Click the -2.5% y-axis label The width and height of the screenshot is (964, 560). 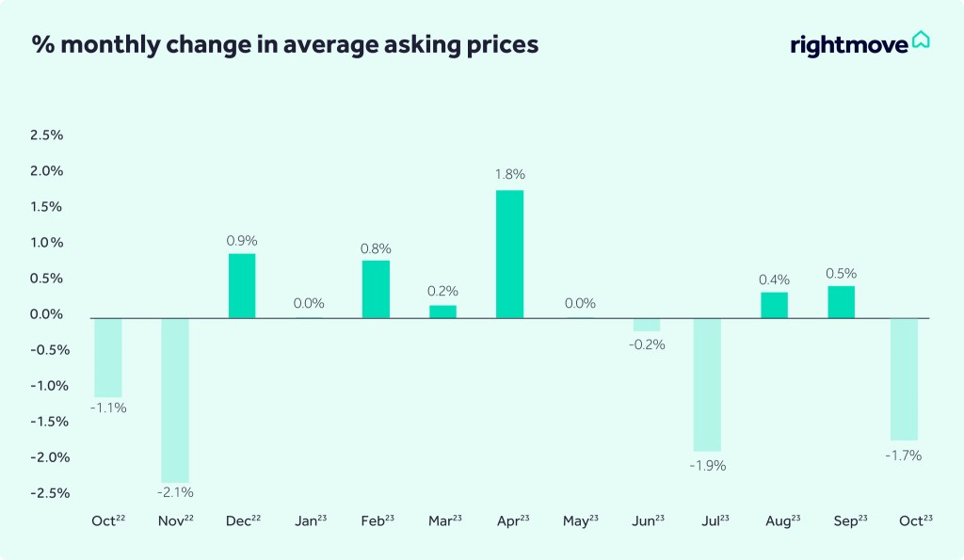coord(44,493)
